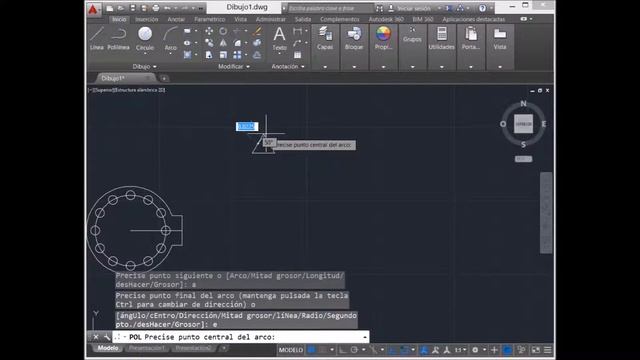Switch to the Vista ribbon tab
This screenshot has width=640, height=360.
(x=240, y=19)
